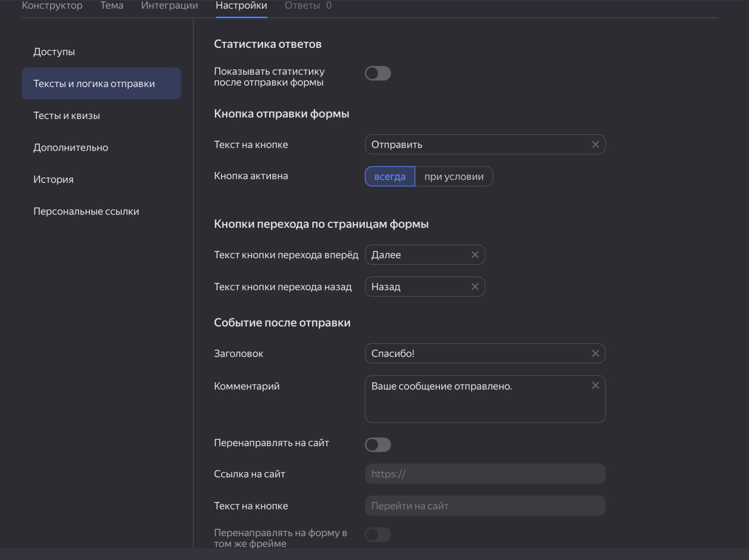
Task: Go to Тесты и квизы section
Action: 67,116
